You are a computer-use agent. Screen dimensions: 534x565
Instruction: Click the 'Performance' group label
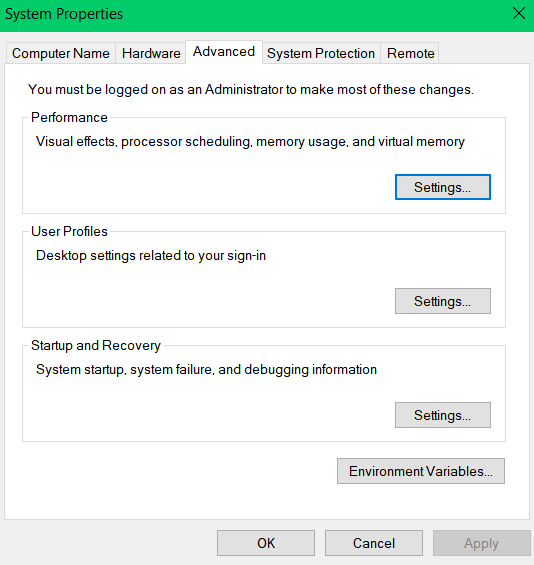[69, 117]
